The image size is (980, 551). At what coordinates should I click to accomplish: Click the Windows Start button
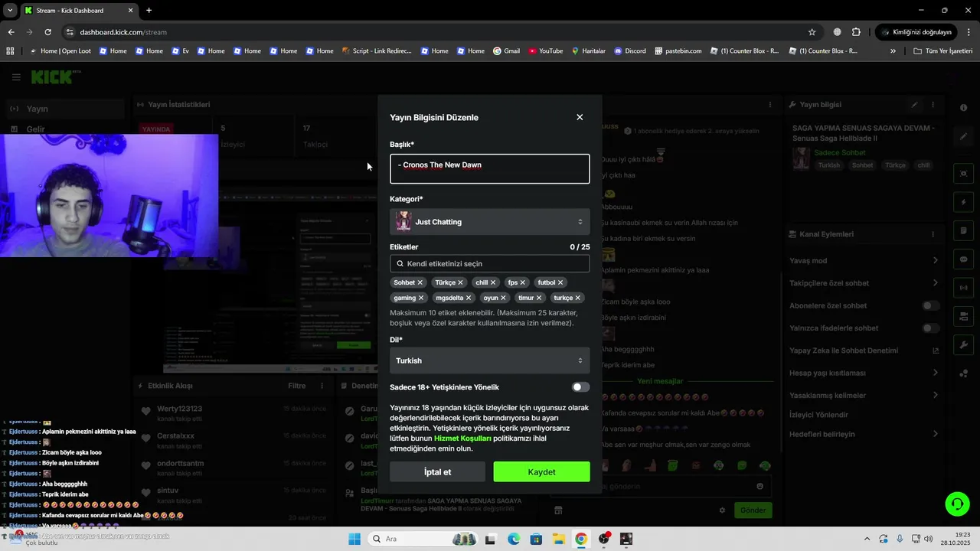[354, 539]
